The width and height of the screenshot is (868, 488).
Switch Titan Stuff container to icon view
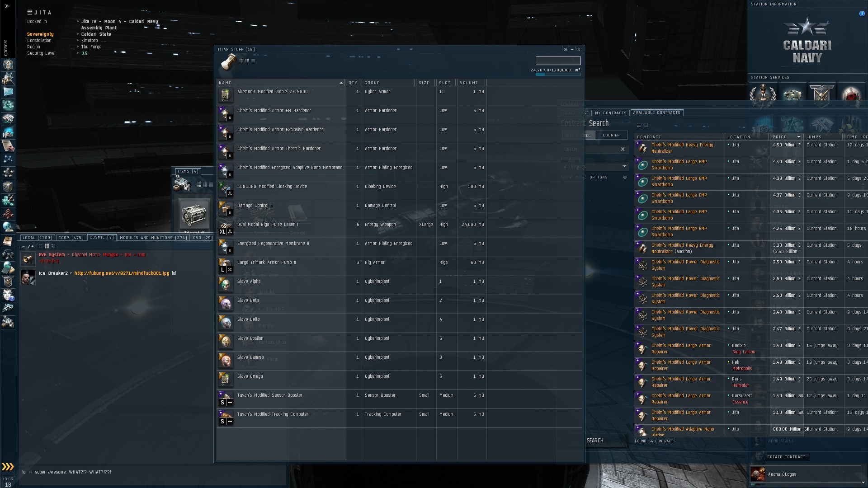pos(241,61)
